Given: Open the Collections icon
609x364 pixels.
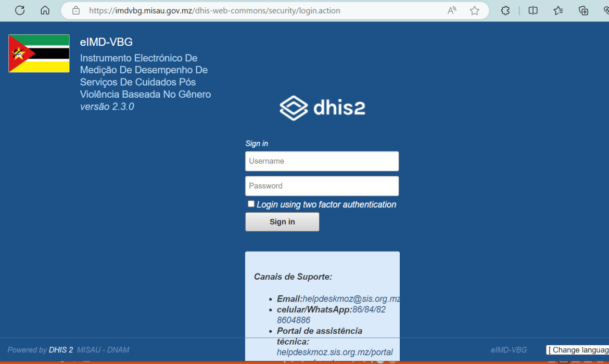Looking at the screenshot, I should pyautogui.click(x=583, y=10).
